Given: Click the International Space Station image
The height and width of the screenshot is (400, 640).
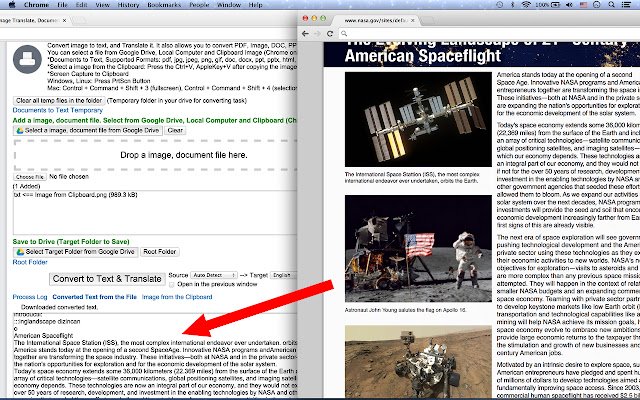Looking at the screenshot, I should (x=418, y=119).
